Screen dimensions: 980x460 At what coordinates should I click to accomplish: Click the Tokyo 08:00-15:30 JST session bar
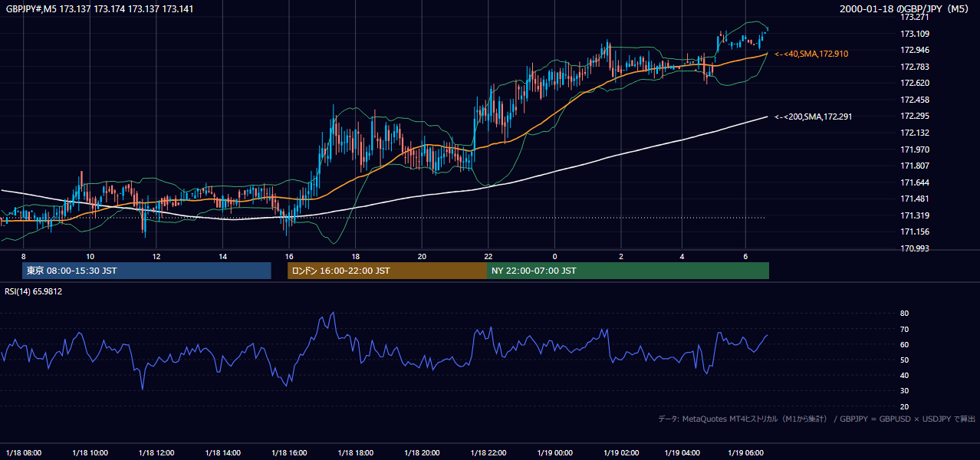(147, 271)
